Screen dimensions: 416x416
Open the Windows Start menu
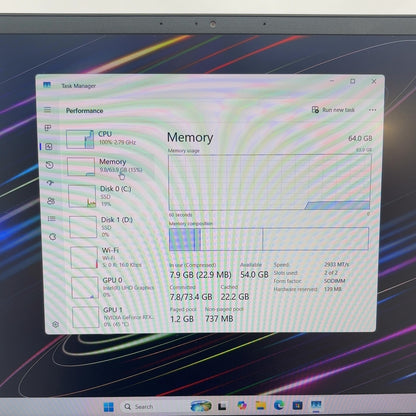(109, 407)
